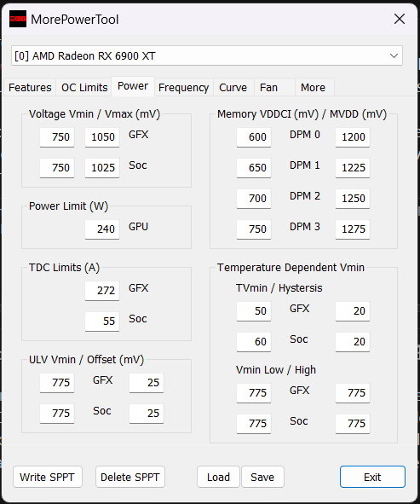The image size is (420, 504).
Task: Click the Save button
Action: pos(262,477)
